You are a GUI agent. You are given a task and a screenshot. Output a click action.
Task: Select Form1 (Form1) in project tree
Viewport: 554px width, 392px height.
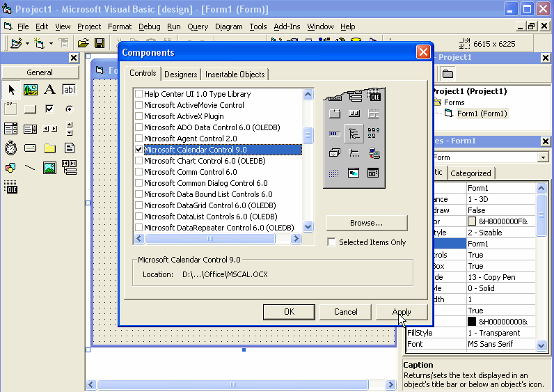coord(482,113)
